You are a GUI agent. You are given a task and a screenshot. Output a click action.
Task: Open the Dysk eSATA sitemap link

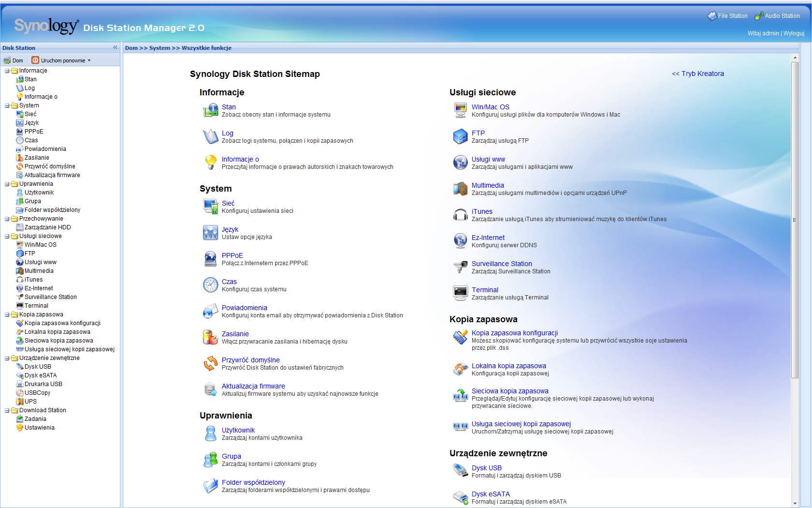coord(491,494)
